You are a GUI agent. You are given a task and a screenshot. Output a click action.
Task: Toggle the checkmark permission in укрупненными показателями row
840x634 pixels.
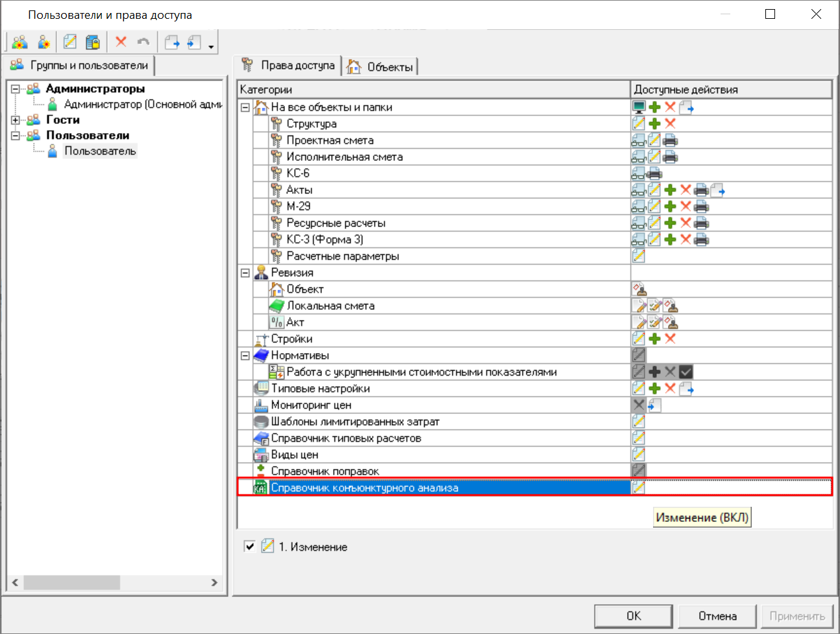pos(686,372)
